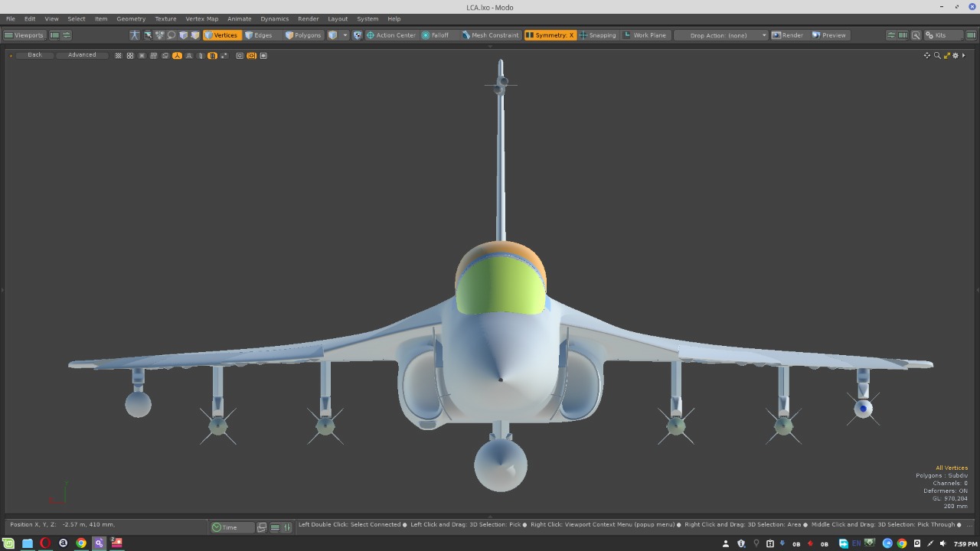Click the far-right panel toggle icon in toolbar

[x=971, y=35]
